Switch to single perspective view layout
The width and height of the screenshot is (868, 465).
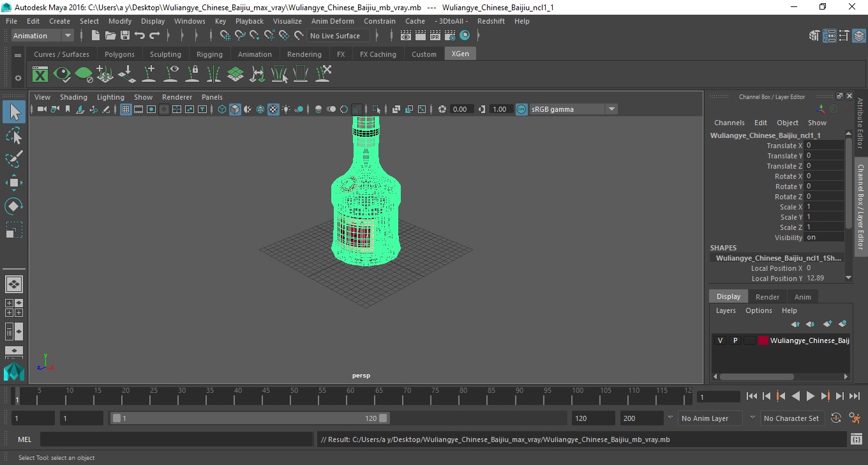[14, 284]
